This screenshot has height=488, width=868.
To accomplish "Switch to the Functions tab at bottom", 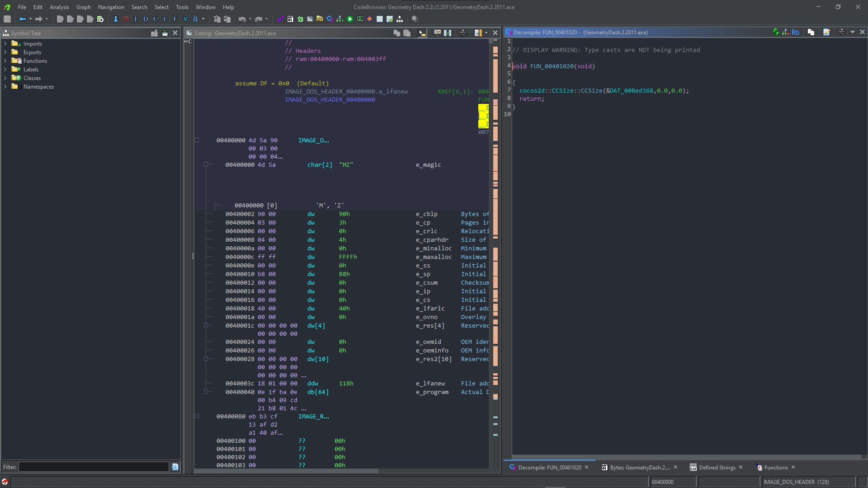I will pos(776,468).
